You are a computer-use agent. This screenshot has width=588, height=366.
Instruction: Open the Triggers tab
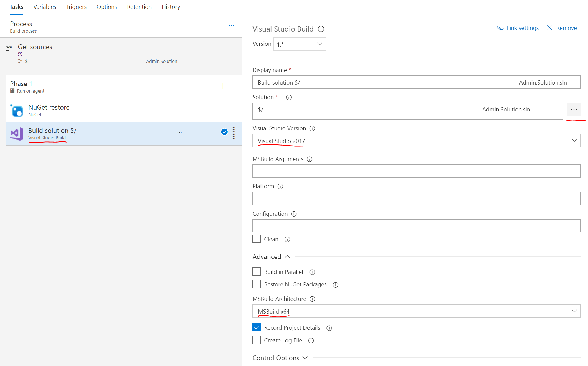point(76,7)
